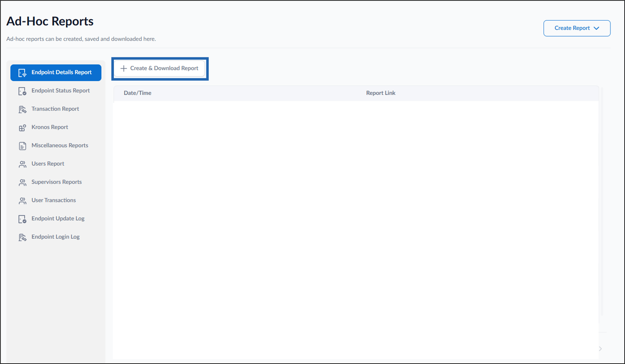Select Endpoint Details Report tab
Image resolution: width=625 pixels, height=364 pixels.
(56, 73)
